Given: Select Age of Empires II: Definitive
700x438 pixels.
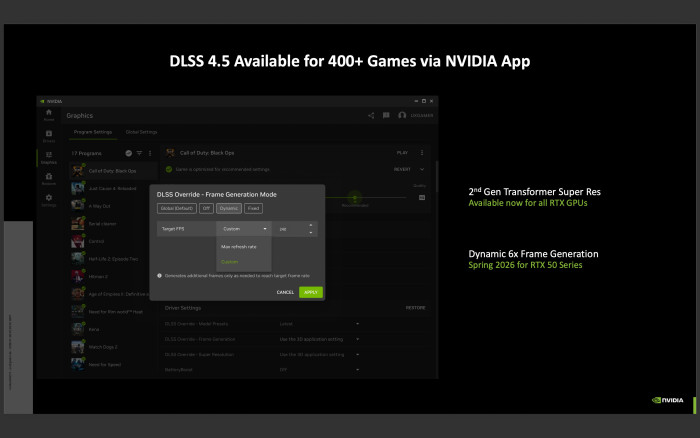Looking at the screenshot, I should [x=114, y=294].
